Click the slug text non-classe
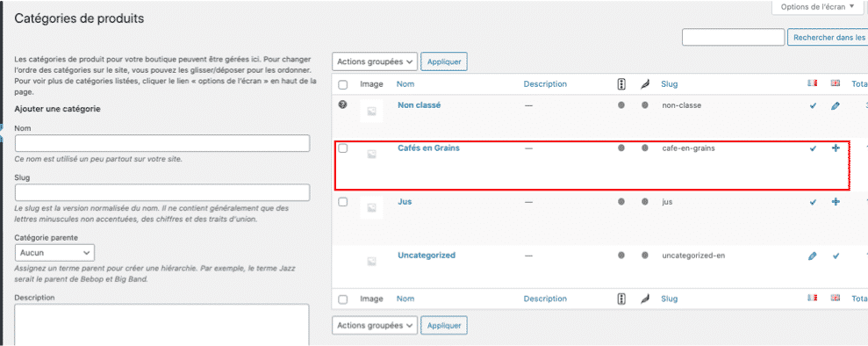Image resolution: width=868 pixels, height=346 pixels. pyautogui.click(x=681, y=105)
